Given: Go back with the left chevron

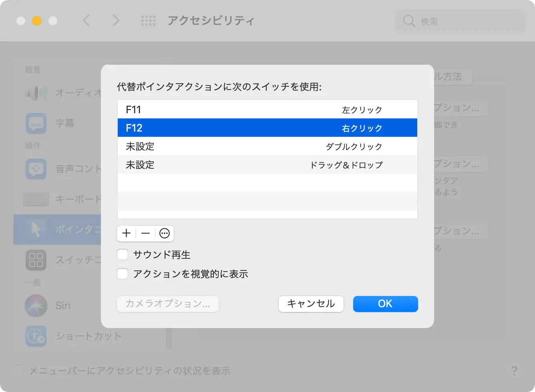Looking at the screenshot, I should click(x=86, y=21).
